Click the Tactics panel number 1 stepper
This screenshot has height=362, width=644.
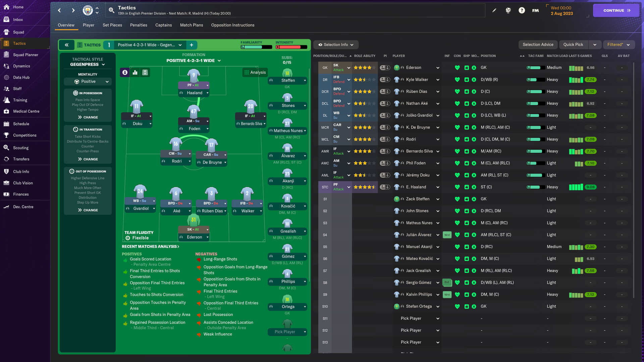(109, 44)
